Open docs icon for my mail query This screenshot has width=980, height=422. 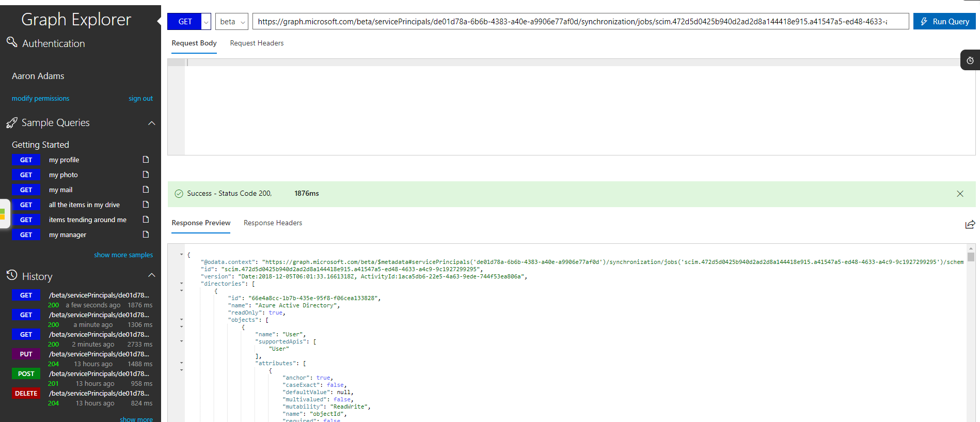(146, 190)
